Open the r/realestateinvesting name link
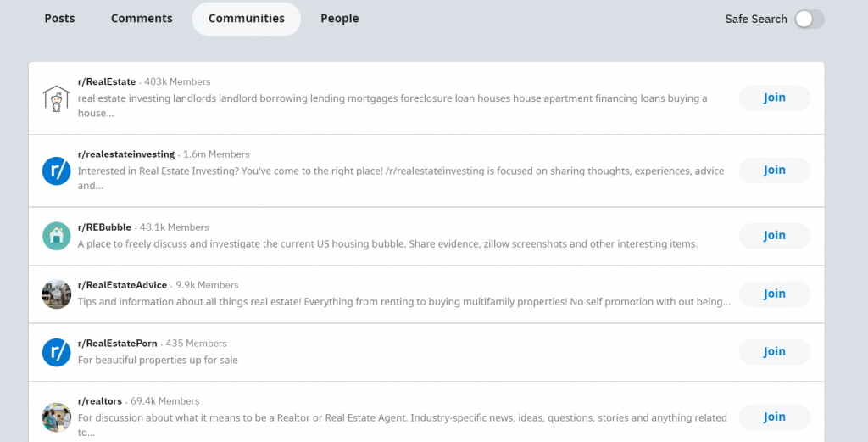This screenshot has height=442, width=868. tap(126, 154)
